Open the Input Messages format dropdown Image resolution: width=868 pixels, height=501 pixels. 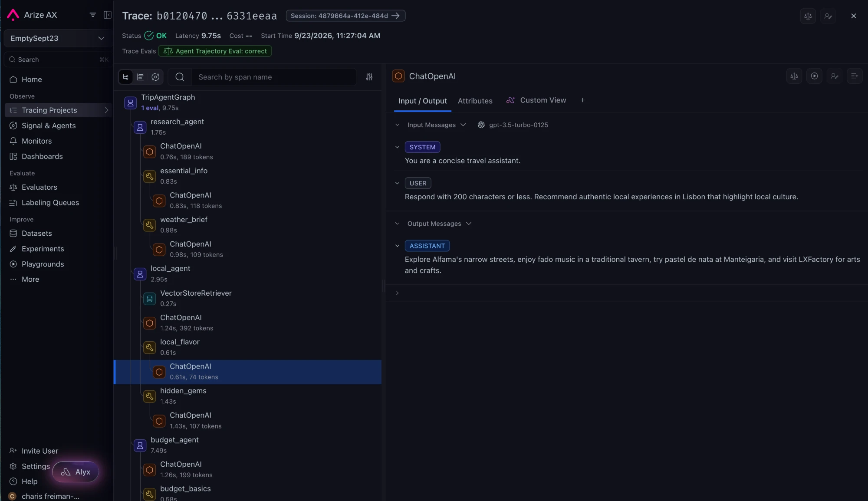click(x=436, y=125)
